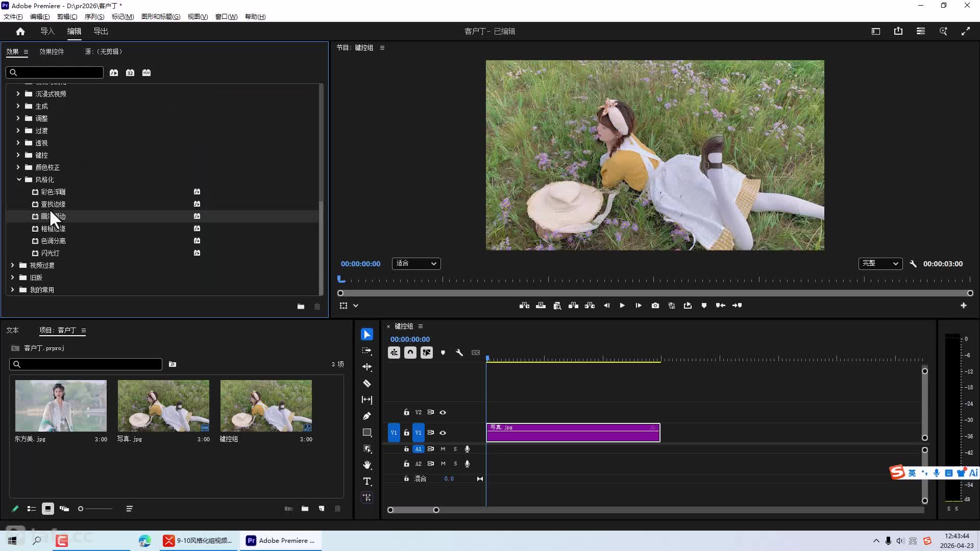This screenshot has width=980, height=551.
Task: Open the Workspaces icon in the header
Action: [921, 31]
